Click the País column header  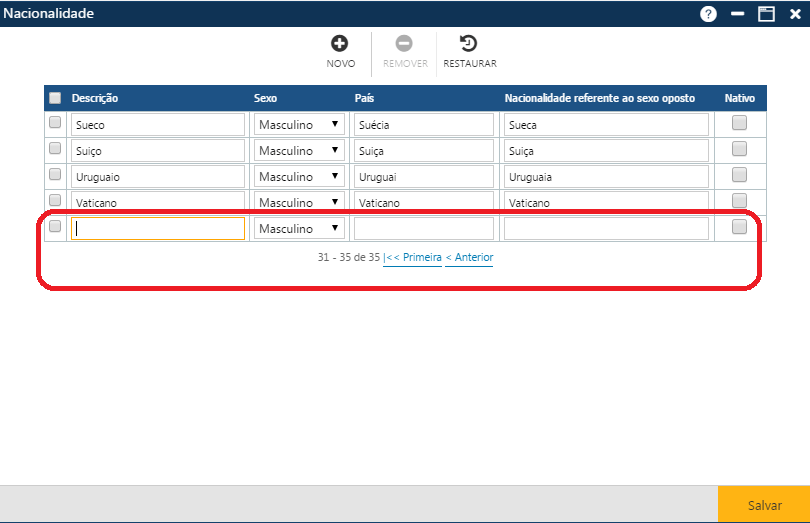pyautogui.click(x=365, y=98)
